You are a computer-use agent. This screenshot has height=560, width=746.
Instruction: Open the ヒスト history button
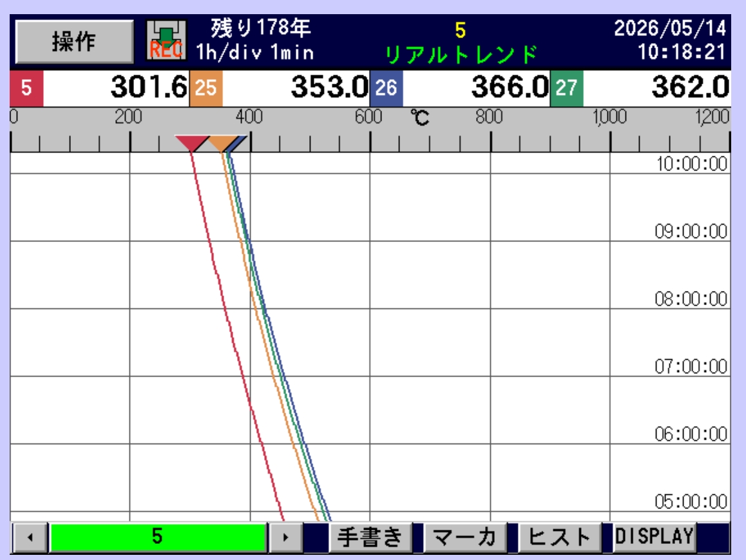tap(559, 537)
